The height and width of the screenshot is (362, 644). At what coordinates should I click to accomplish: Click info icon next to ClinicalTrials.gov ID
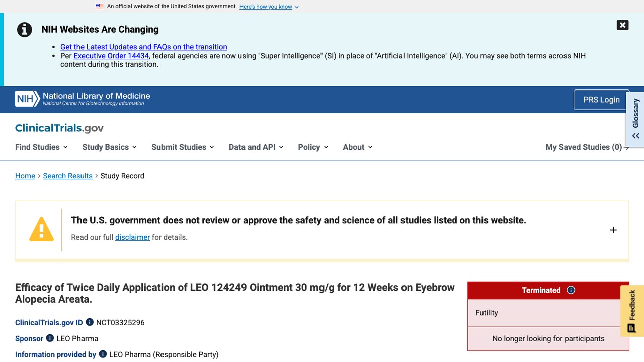(90, 322)
